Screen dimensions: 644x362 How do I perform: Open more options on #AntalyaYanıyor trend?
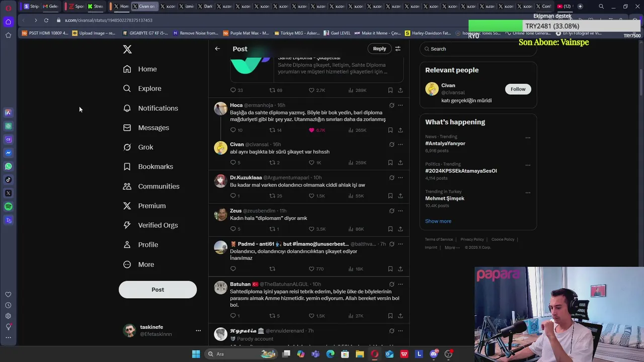(x=528, y=138)
